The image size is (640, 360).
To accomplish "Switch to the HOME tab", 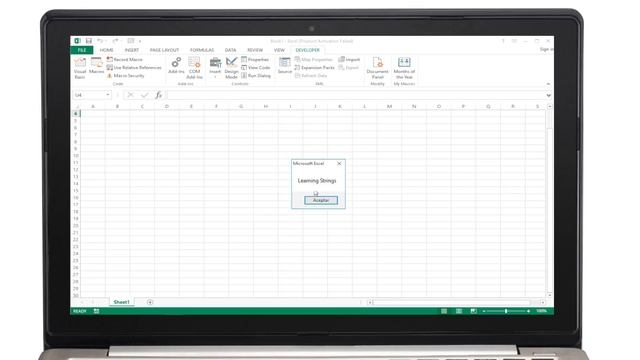I will pyautogui.click(x=107, y=50).
